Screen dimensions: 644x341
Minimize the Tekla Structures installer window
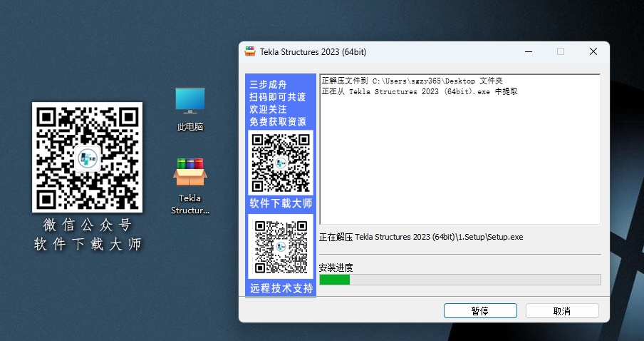[x=529, y=51]
